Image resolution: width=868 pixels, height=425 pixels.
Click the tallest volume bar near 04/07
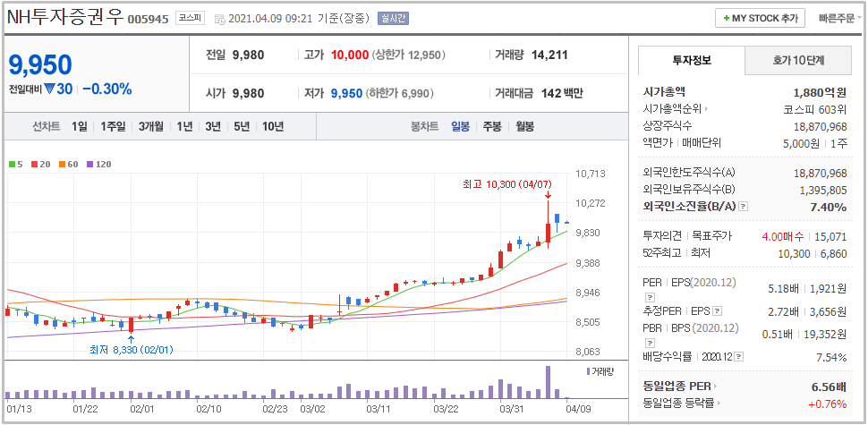pos(548,382)
